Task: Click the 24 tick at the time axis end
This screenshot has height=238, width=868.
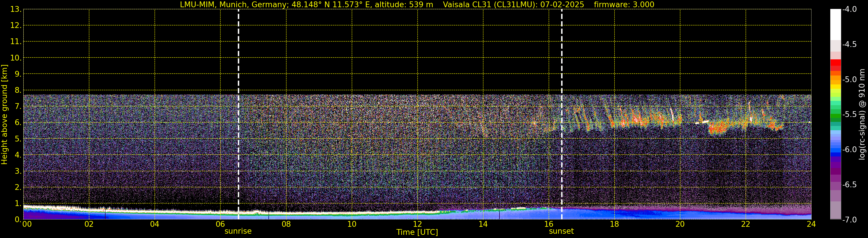Action: point(811,224)
